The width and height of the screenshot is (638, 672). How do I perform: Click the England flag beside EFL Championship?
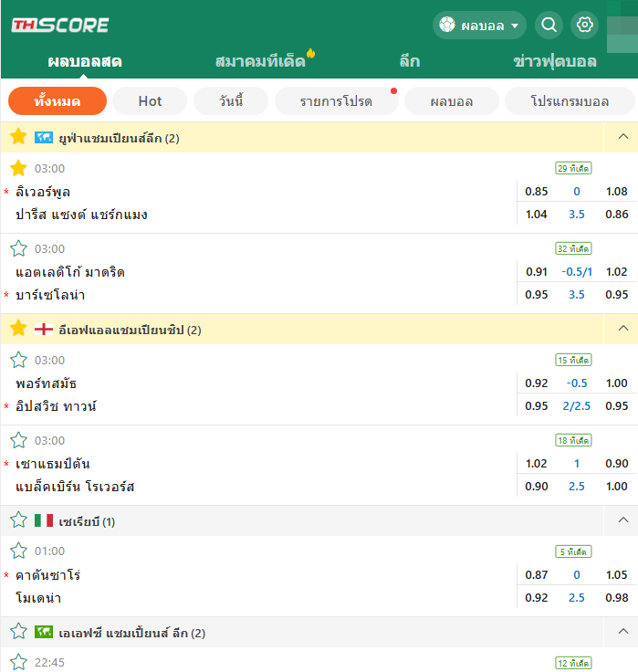click(44, 329)
